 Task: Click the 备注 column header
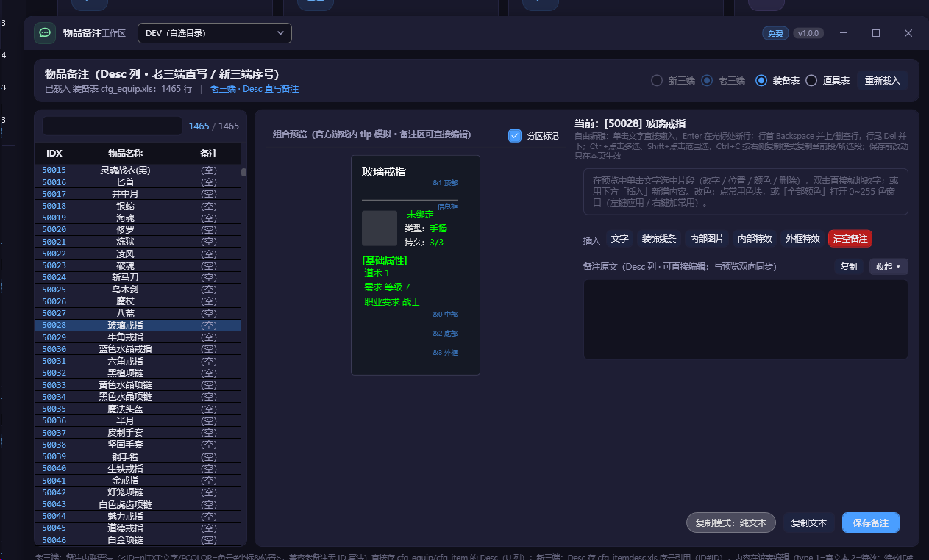coord(209,154)
